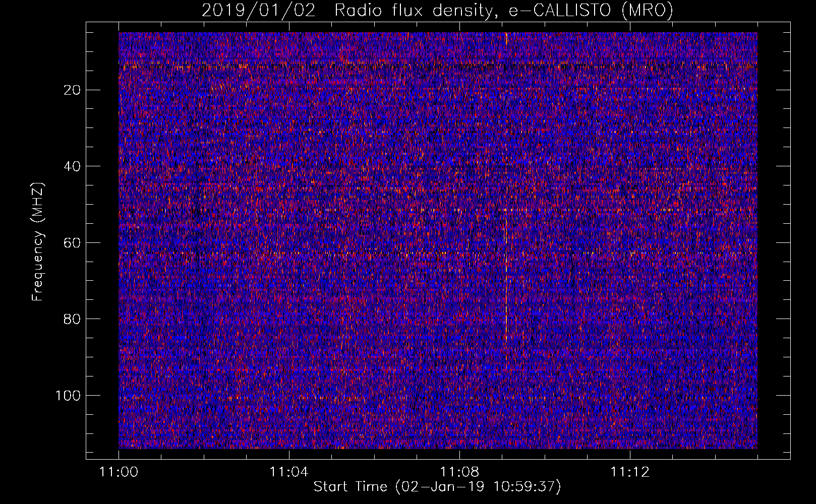
Task: Click the 11:04 time tick label
Action: click(289, 472)
